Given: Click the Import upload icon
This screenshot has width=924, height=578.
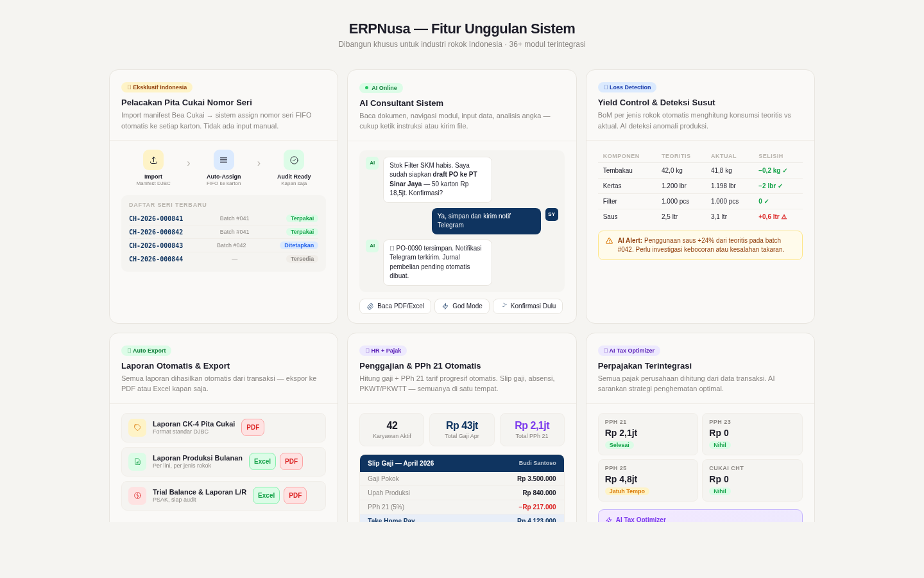Looking at the screenshot, I should coord(153,160).
